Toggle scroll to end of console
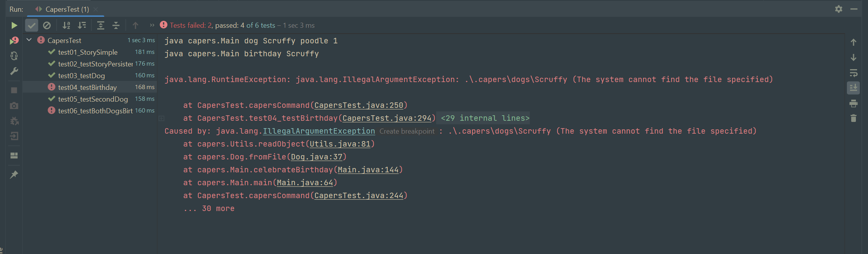The height and width of the screenshot is (254, 868). tap(853, 88)
